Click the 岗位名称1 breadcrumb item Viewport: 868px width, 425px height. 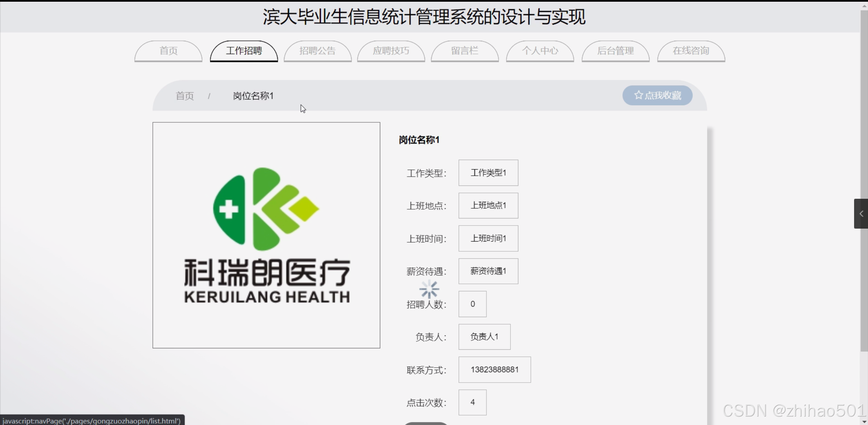click(253, 96)
